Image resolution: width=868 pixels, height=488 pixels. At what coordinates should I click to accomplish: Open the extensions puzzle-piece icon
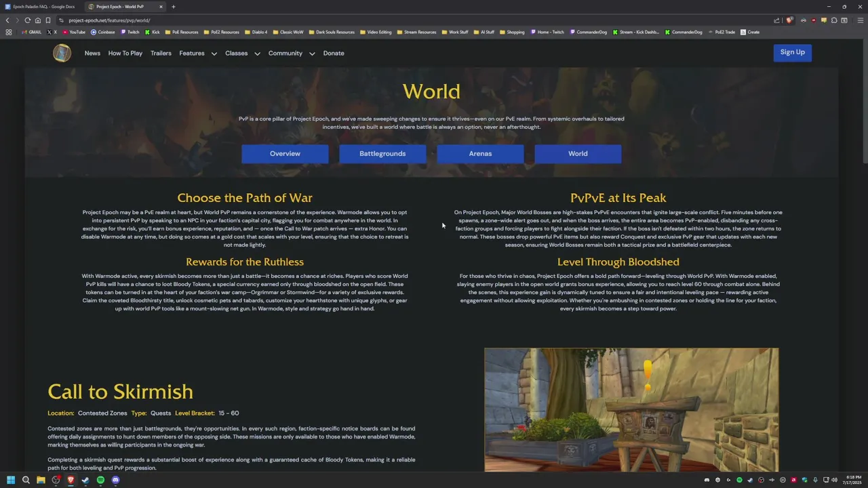[x=834, y=20]
